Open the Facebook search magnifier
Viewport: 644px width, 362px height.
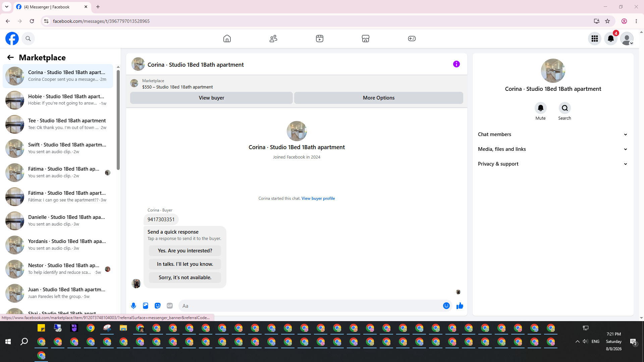[28, 39]
